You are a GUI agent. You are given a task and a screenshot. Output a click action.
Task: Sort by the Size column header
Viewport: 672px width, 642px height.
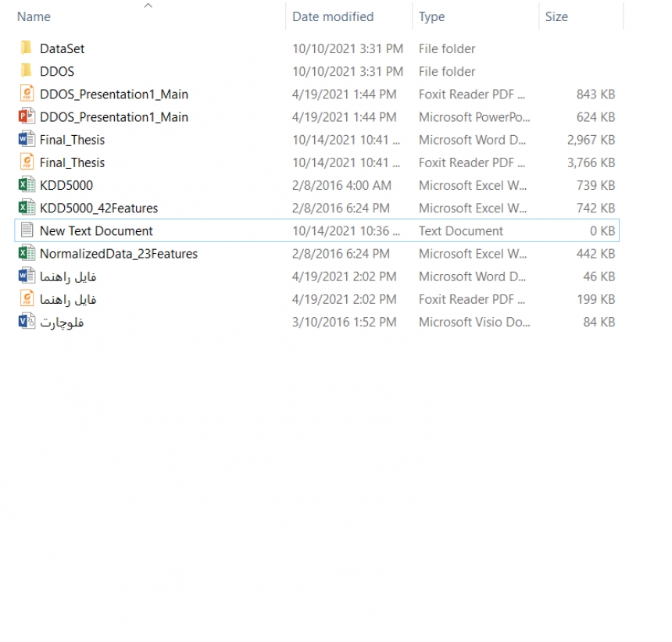(x=556, y=16)
